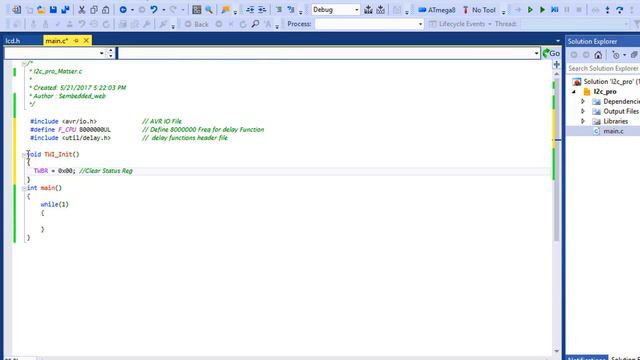Click the New Project icon

tap(16, 9)
